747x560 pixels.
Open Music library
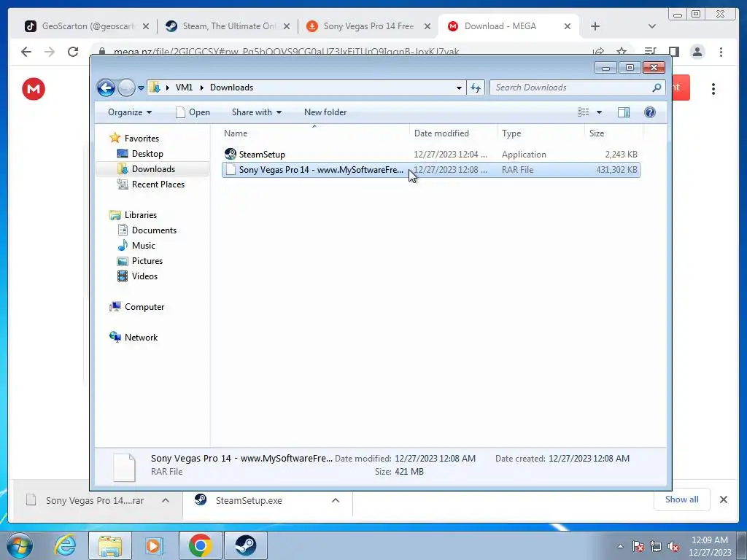click(x=144, y=246)
